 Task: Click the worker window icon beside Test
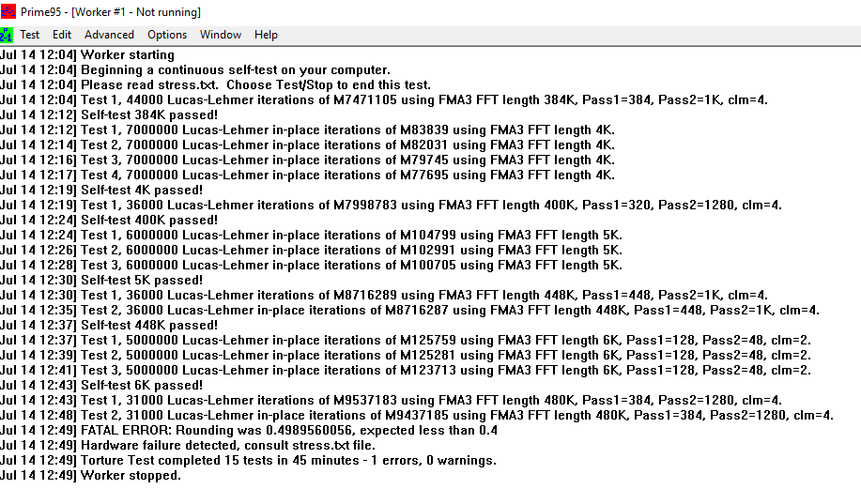click(6, 35)
